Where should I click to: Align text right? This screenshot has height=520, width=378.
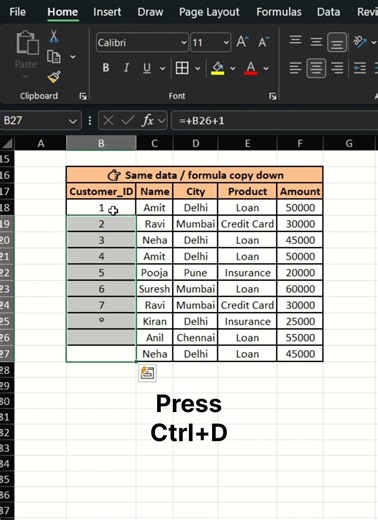click(337, 68)
